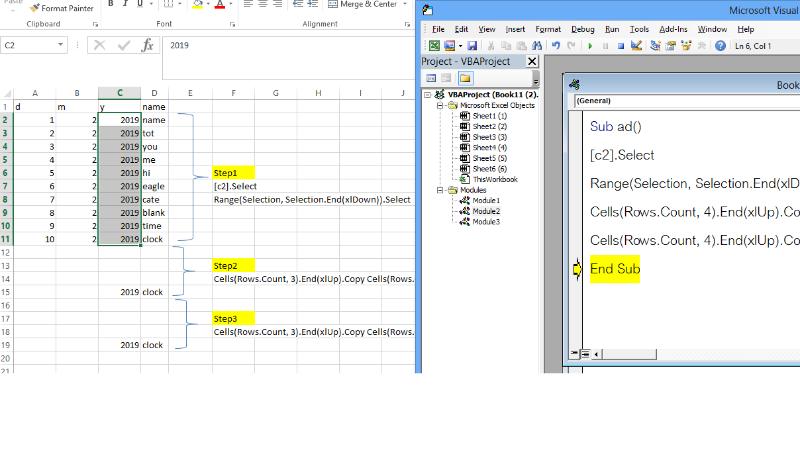Collapse Microsoft Excel Objects folder
800x466 pixels.
coord(440,105)
